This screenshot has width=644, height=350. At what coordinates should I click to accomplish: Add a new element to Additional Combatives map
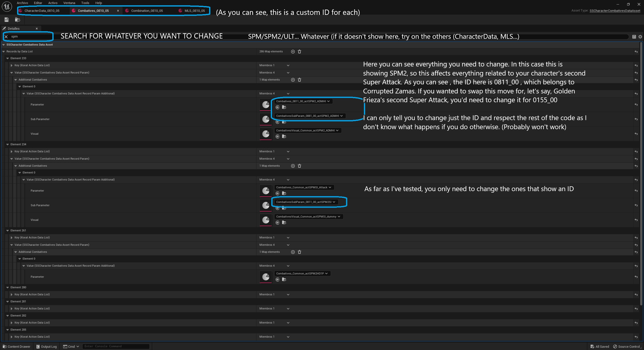(x=293, y=80)
